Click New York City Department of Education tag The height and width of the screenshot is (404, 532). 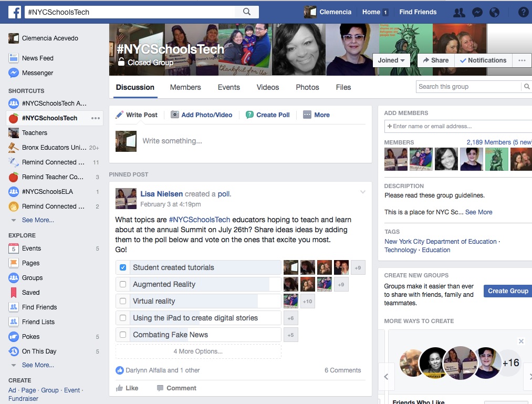coord(441,241)
